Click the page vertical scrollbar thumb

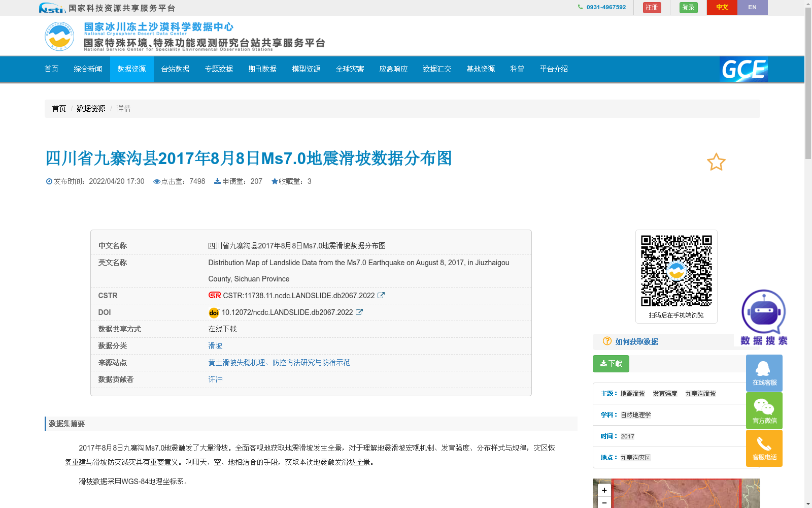[x=808, y=84]
